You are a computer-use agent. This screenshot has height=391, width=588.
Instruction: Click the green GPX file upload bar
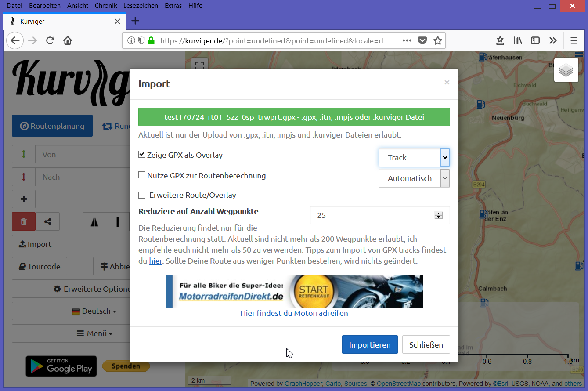pos(294,117)
